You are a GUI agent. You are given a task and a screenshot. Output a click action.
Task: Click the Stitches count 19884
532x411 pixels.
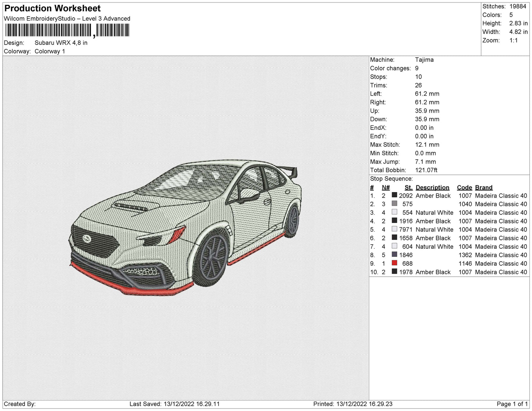(518, 6)
